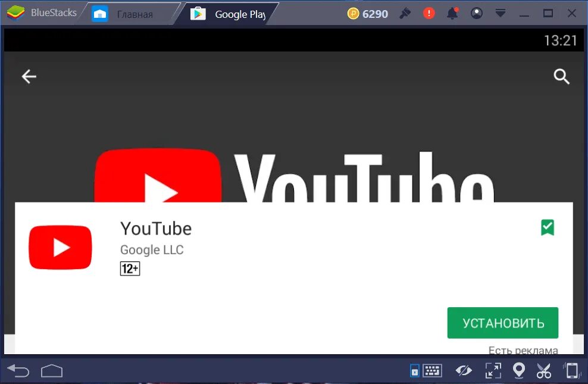Open the user account icon
This screenshot has height=384, width=588.
(476, 14)
